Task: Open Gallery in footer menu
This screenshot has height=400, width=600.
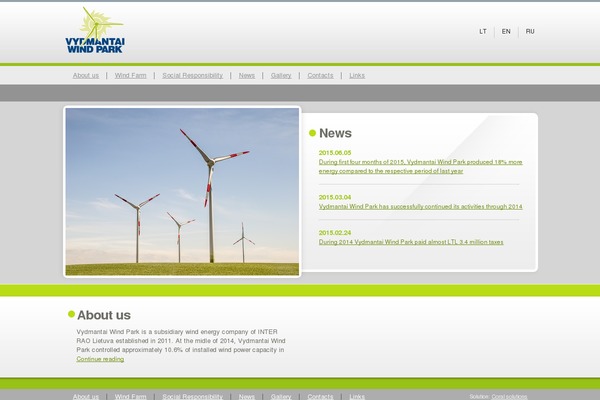Action: point(281,396)
